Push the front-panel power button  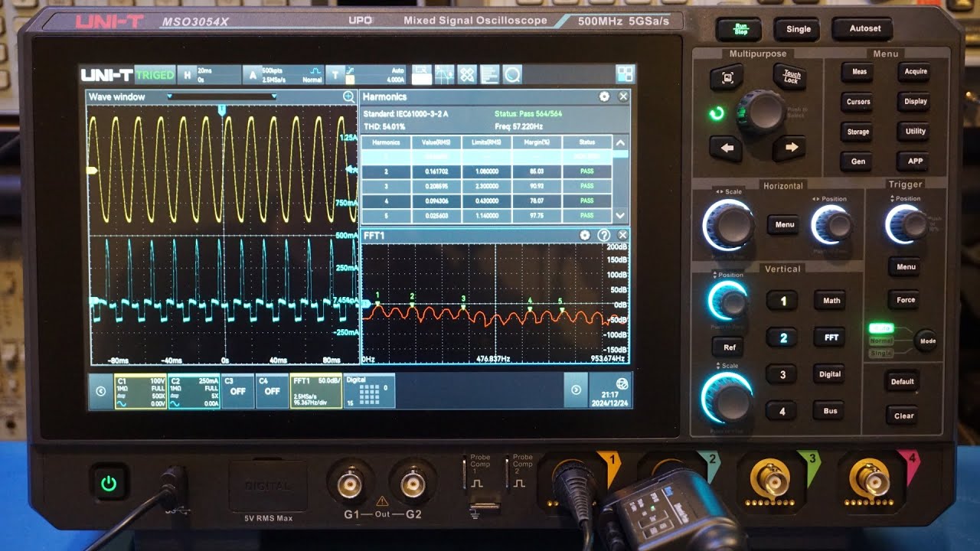click(x=109, y=483)
